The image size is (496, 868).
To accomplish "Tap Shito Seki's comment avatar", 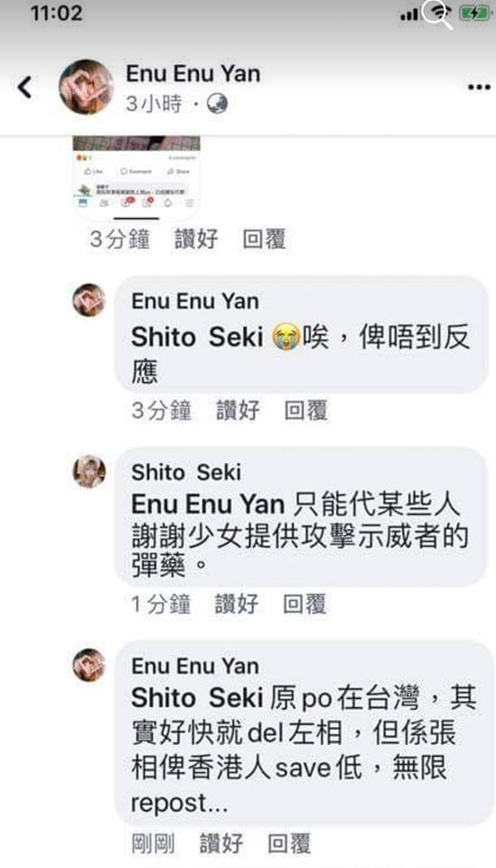I will pos(89,472).
